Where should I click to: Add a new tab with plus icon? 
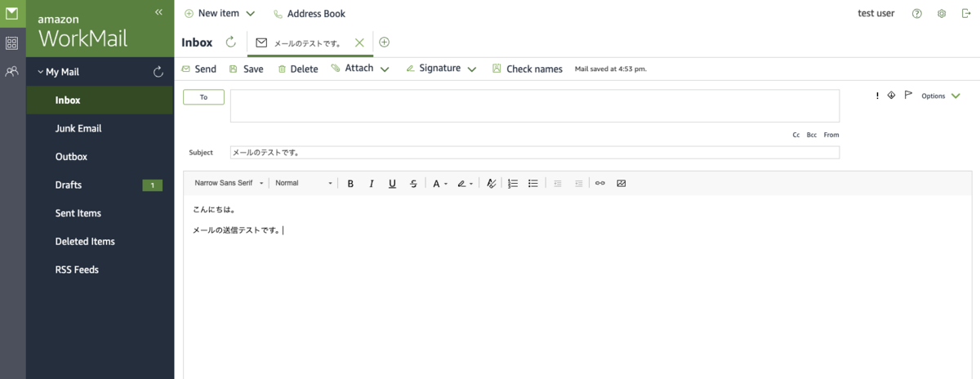pos(385,42)
